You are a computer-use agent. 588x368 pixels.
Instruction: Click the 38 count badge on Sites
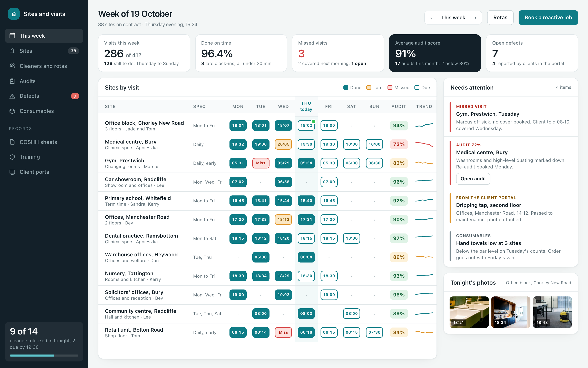click(73, 51)
